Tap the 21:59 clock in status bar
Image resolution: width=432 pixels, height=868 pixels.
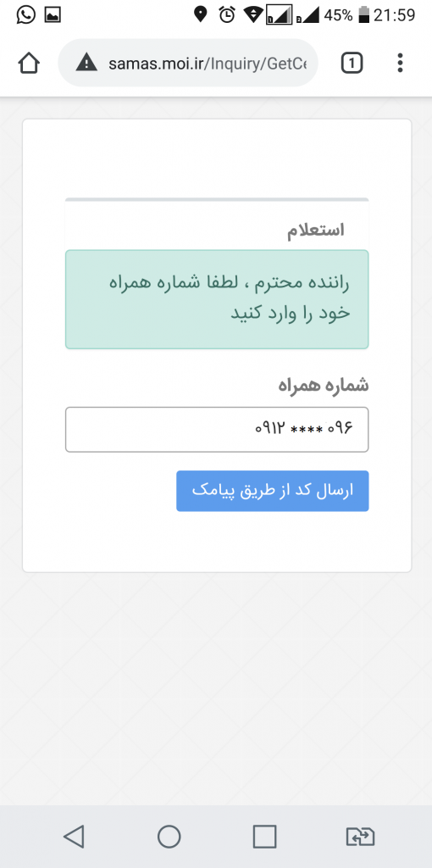(395, 15)
